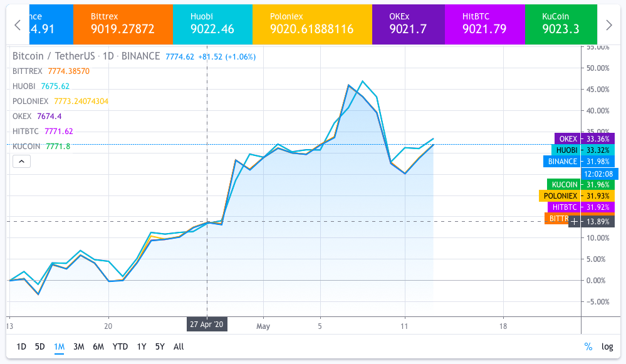Switch to 1D time range
The height and width of the screenshot is (364, 626).
click(x=21, y=346)
